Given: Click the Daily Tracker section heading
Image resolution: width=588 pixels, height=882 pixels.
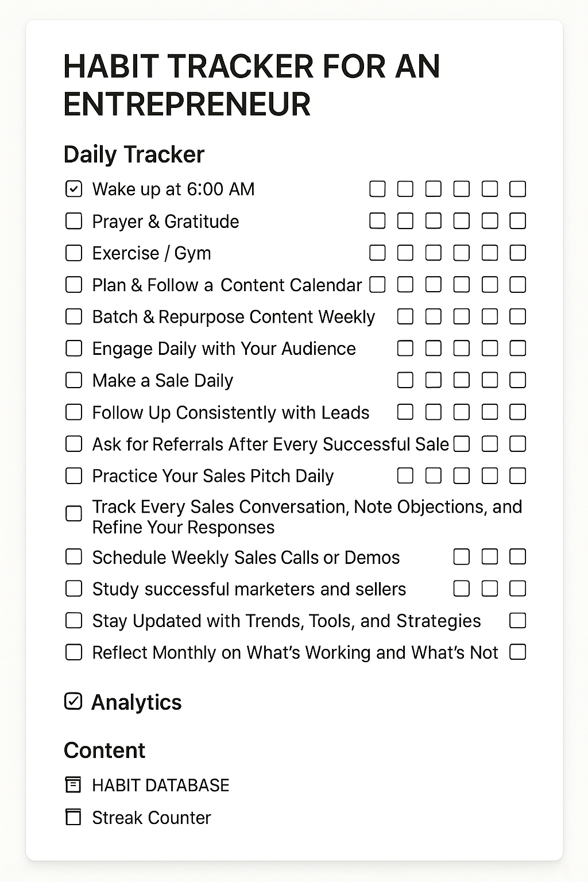Looking at the screenshot, I should click(x=134, y=154).
